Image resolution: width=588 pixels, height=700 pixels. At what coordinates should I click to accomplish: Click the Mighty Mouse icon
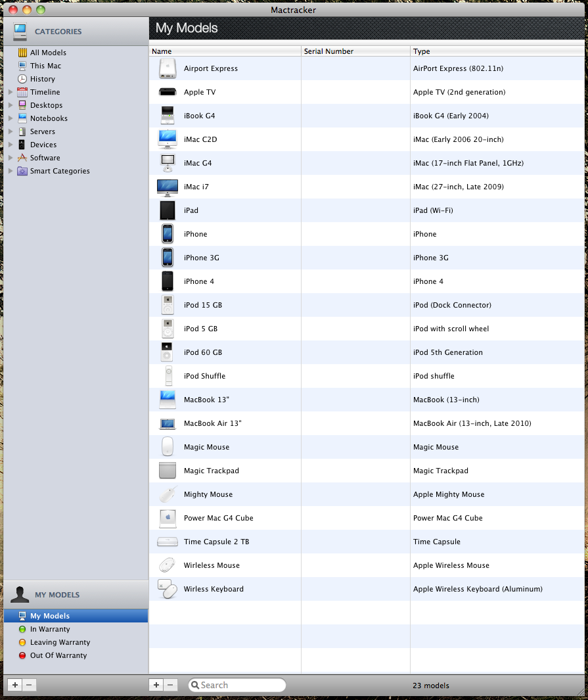pyautogui.click(x=168, y=494)
